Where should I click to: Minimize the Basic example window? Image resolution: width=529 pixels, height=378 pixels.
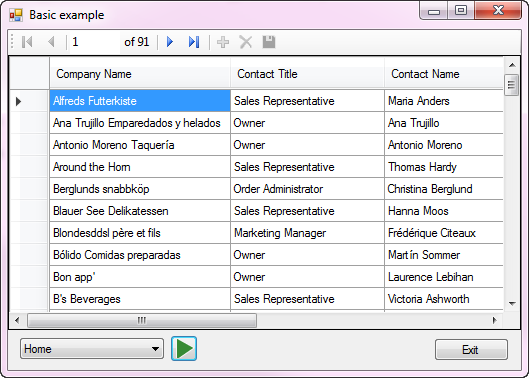coord(434,10)
